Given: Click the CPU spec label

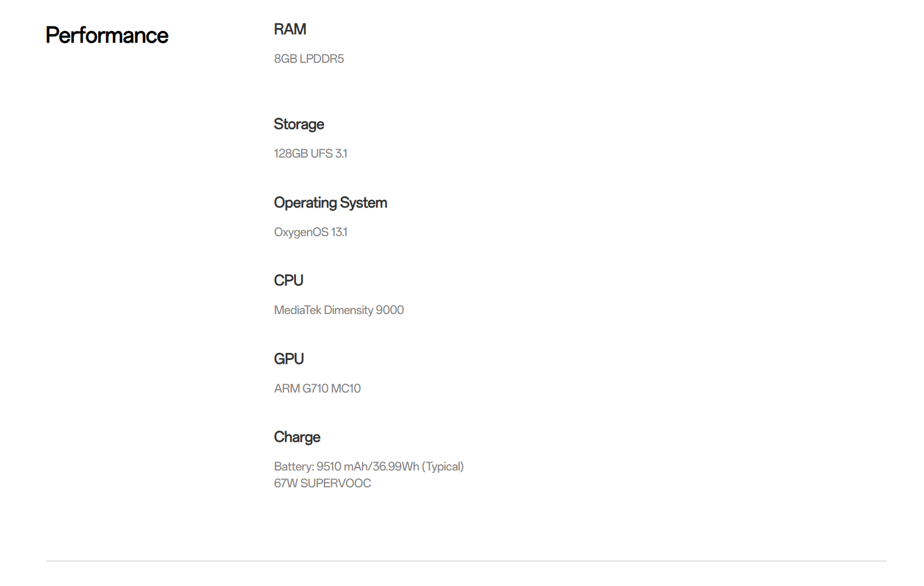Looking at the screenshot, I should click(x=289, y=280).
